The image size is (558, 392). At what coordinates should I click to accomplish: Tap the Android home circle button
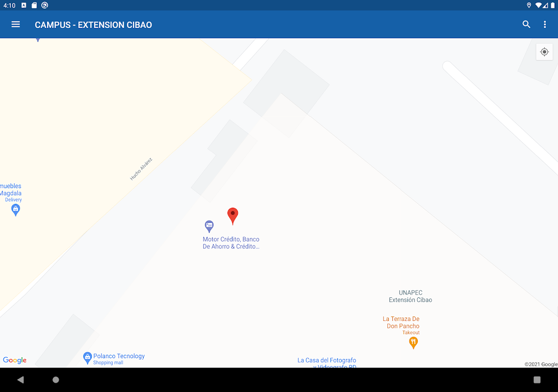coord(56,380)
